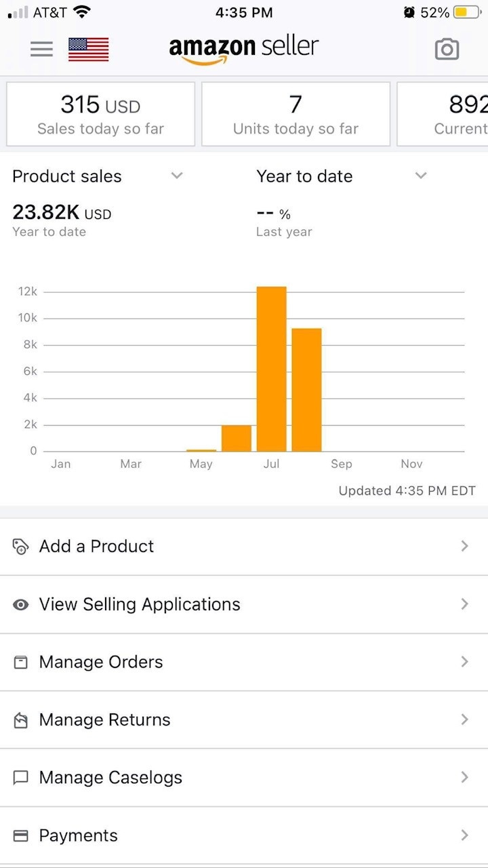
Task: Tap the Manage Orders box icon
Action: coord(21,662)
